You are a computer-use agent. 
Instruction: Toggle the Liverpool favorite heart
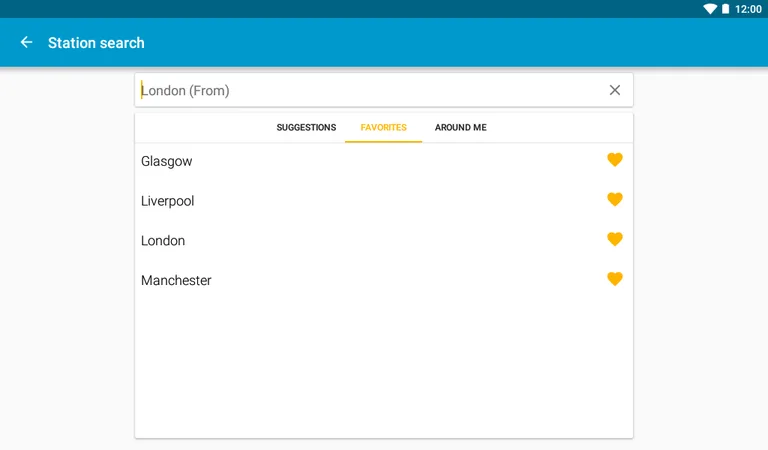coord(615,200)
